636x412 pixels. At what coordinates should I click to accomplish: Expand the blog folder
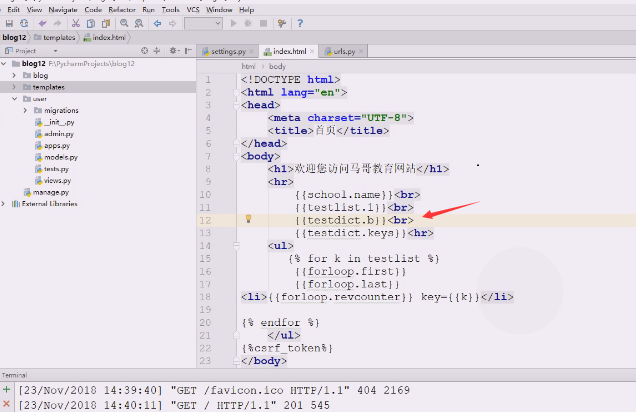14,75
